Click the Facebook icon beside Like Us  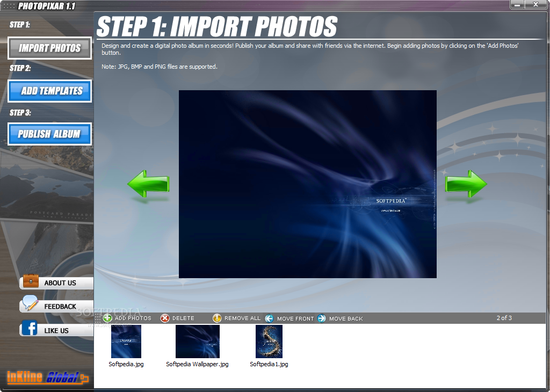[30, 328]
